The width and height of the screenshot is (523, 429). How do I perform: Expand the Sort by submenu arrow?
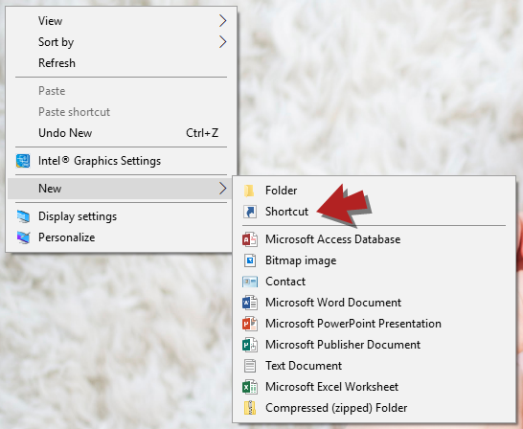point(223,42)
